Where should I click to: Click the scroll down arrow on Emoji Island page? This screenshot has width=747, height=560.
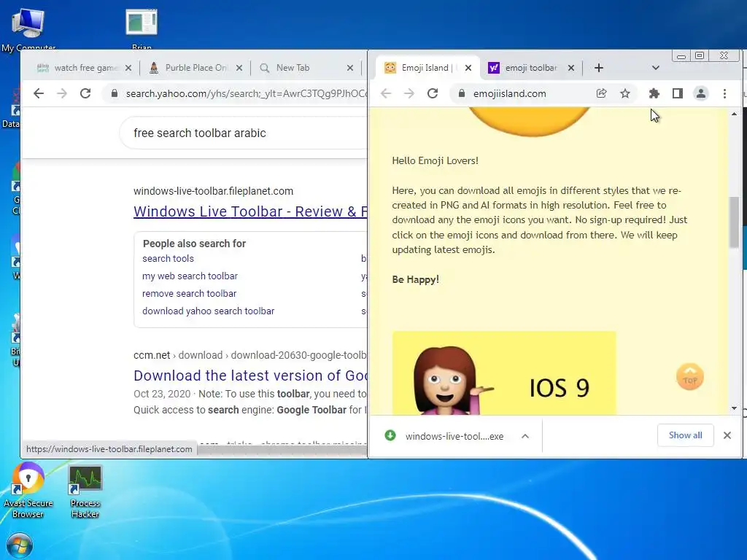[x=734, y=408]
